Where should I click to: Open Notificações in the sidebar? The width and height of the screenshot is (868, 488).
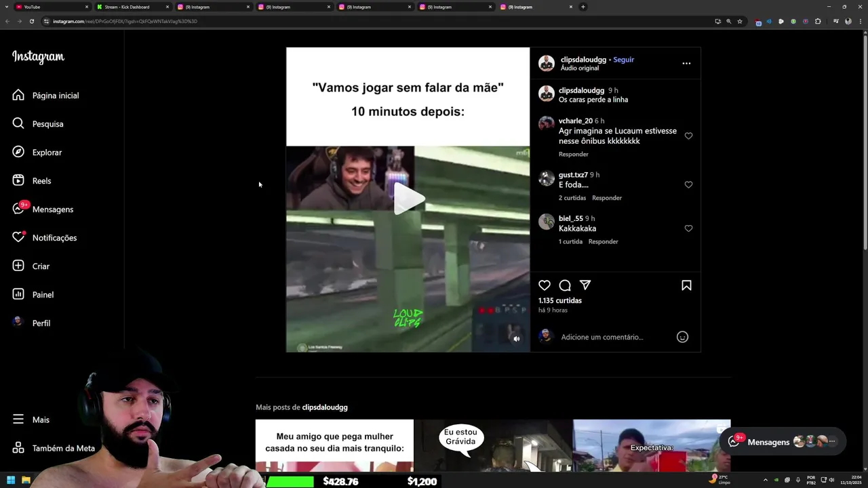click(45, 238)
